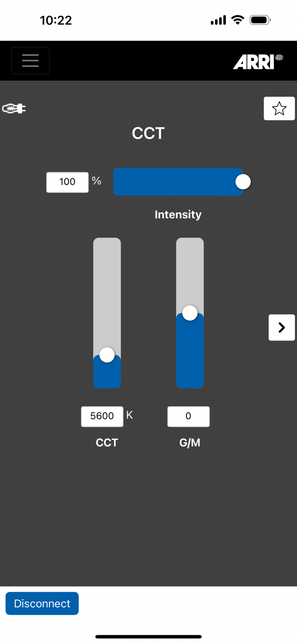This screenshot has width=297, height=644.
Task: Click the G/M label below slider
Action: pyautogui.click(x=189, y=442)
